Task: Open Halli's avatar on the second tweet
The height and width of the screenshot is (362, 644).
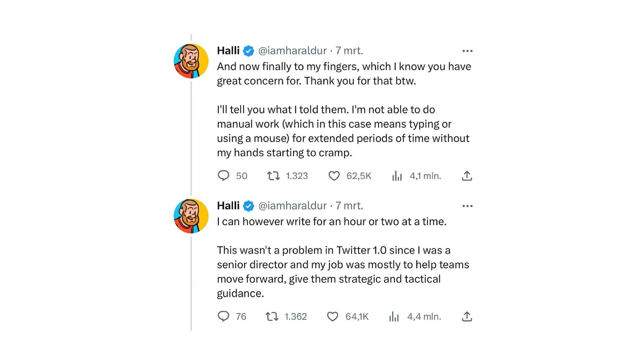Action: [x=191, y=216]
